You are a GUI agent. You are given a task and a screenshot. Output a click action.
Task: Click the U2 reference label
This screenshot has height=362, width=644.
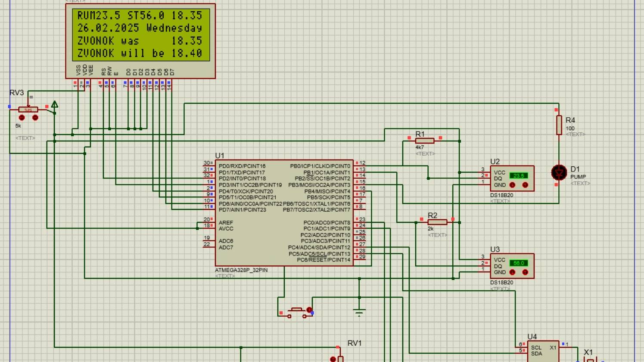pyautogui.click(x=495, y=162)
